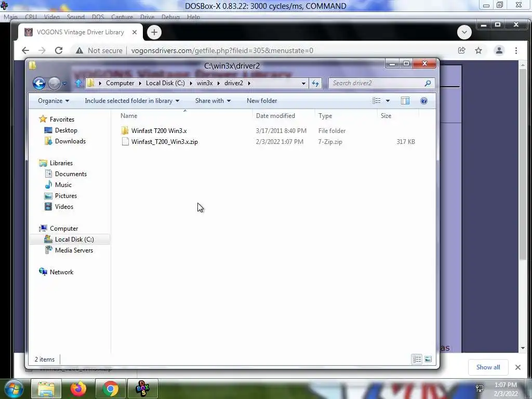The height and width of the screenshot is (399, 532).
Task: Select Libraries in navigation pane
Action: pyautogui.click(x=61, y=163)
